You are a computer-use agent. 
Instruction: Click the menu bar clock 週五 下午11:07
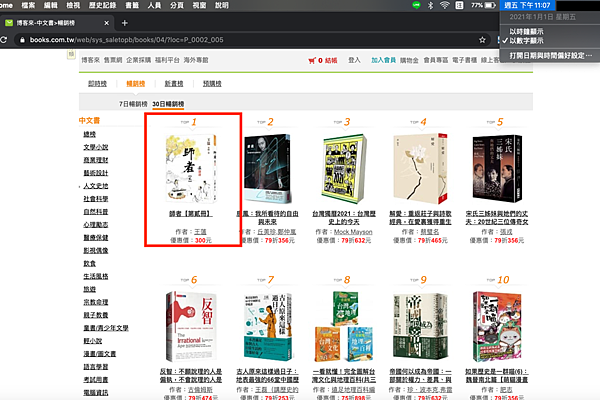tap(527, 5)
